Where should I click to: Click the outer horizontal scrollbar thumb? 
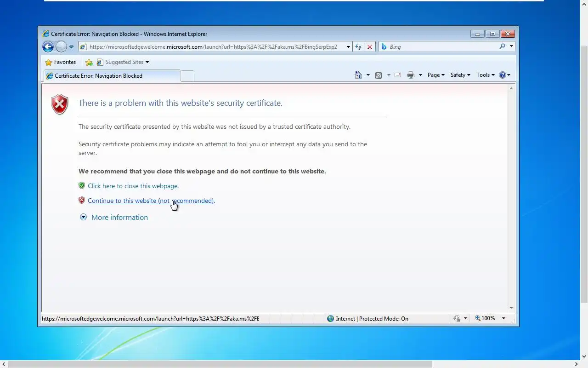click(220, 364)
